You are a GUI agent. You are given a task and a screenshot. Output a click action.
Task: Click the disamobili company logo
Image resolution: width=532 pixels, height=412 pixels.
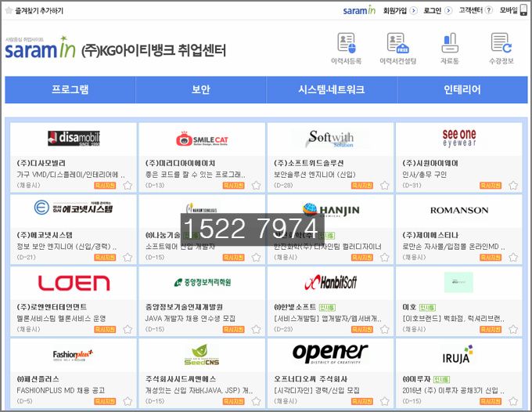tap(74, 138)
